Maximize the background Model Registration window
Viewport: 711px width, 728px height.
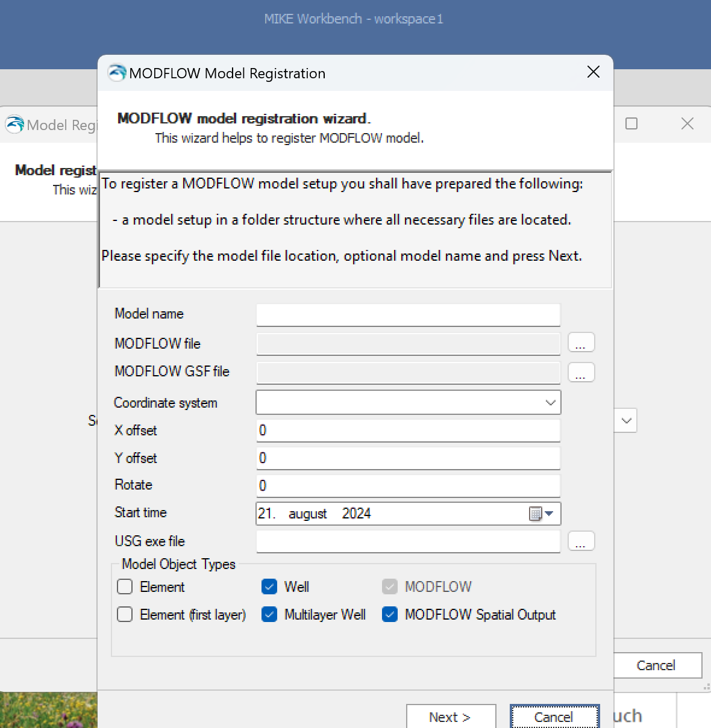pyautogui.click(x=631, y=123)
